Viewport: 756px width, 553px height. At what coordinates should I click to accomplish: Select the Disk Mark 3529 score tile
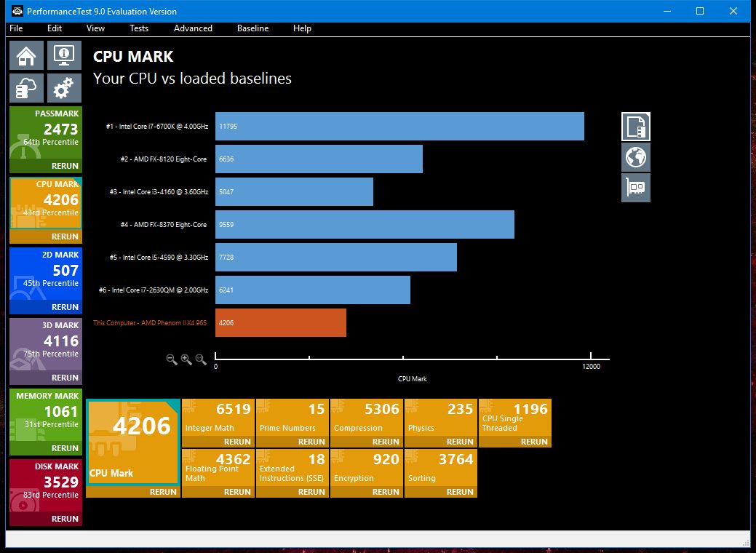(46, 486)
